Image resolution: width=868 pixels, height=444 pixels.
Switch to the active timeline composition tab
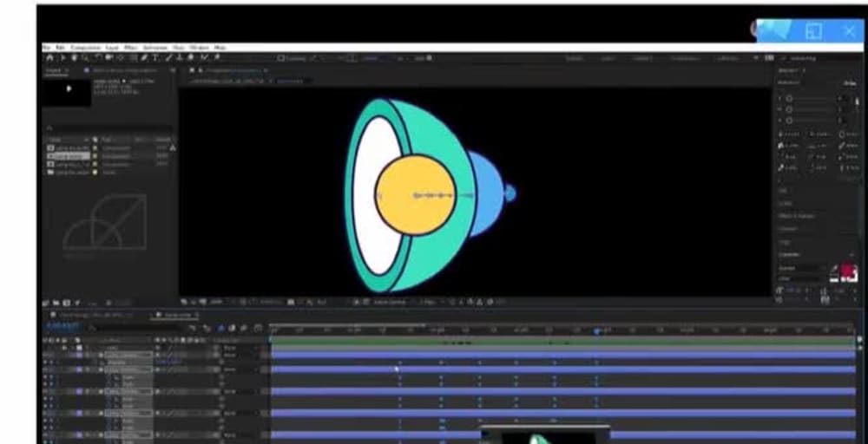[176, 315]
